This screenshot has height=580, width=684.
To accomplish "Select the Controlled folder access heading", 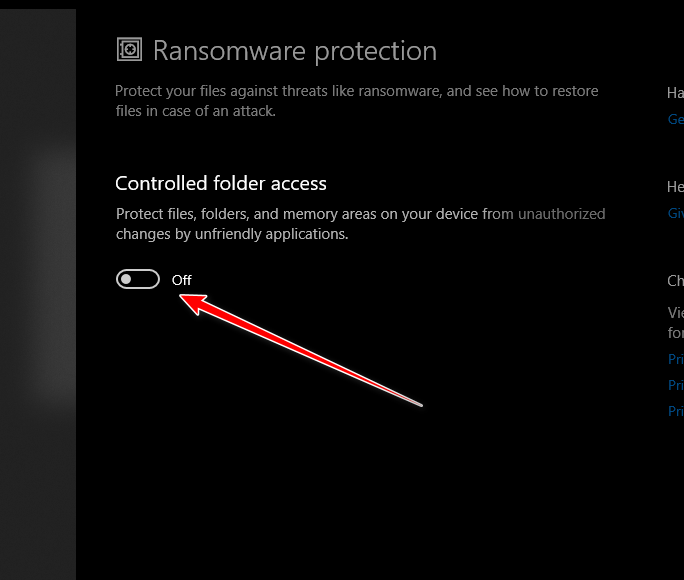I will tap(221, 183).
